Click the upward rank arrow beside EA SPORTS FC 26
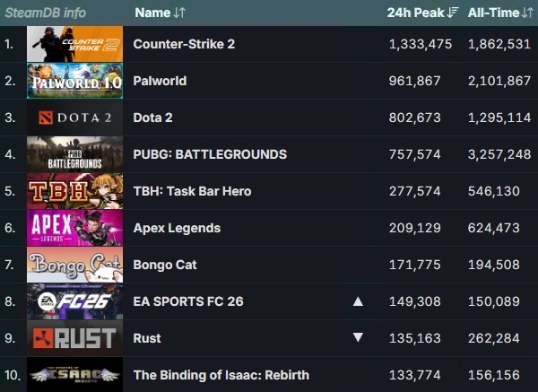 [358, 301]
